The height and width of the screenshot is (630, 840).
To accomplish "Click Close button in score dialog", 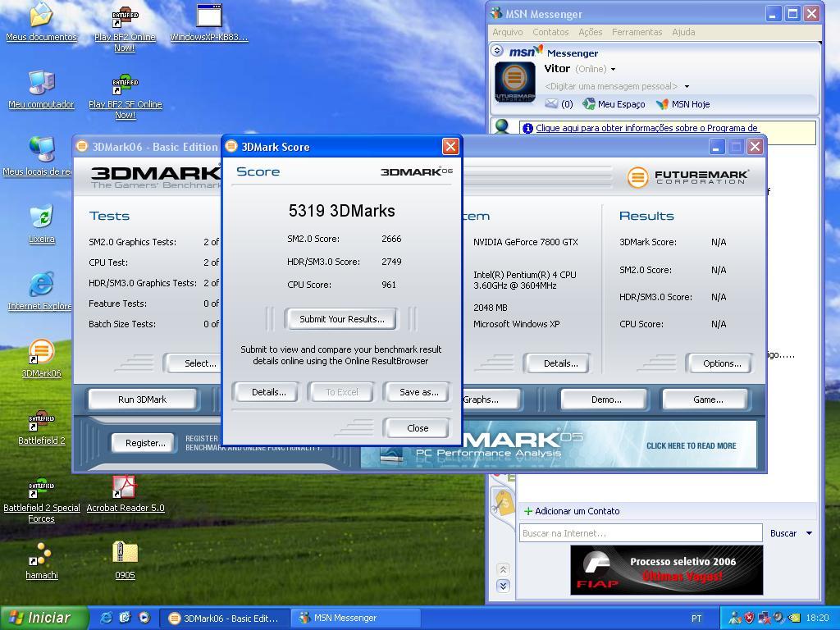I will tap(418, 428).
